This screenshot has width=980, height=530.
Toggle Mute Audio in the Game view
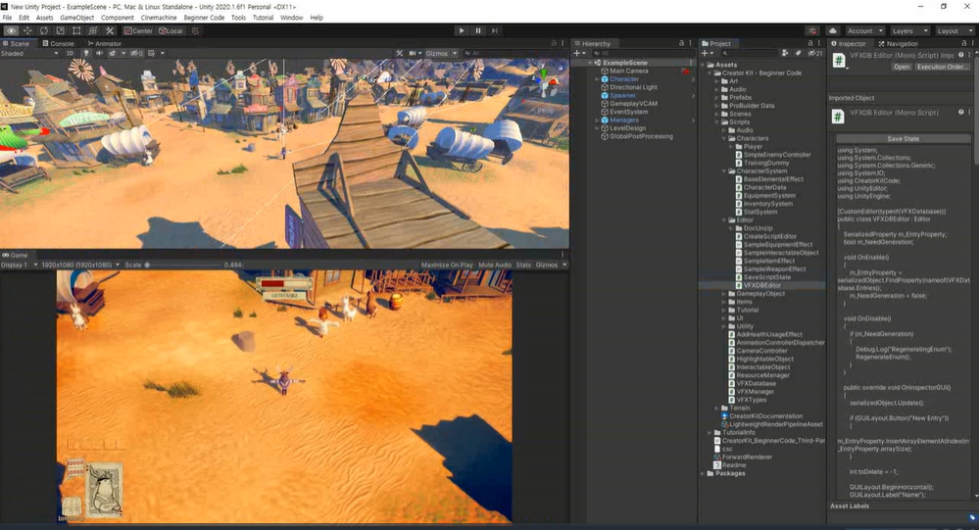click(495, 265)
